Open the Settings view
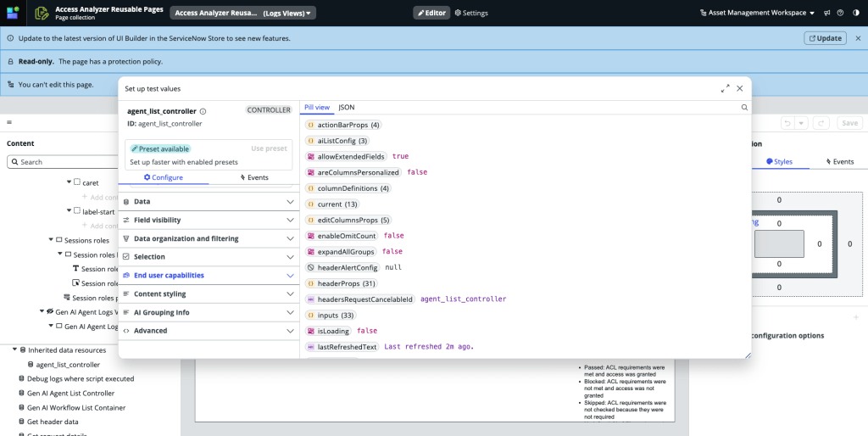 (471, 13)
